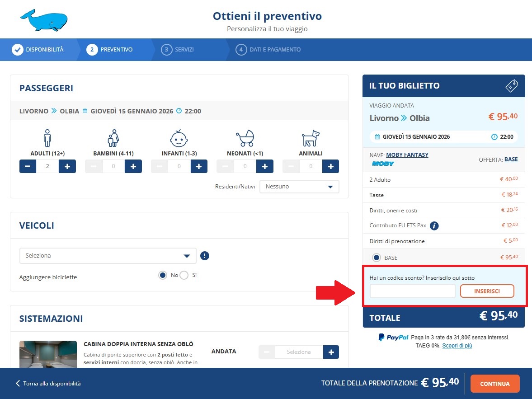This screenshot has height=399, width=532.
Task: Click the ticket tag icon in IL TUO BIGLIETTO header
Action: [x=511, y=85]
